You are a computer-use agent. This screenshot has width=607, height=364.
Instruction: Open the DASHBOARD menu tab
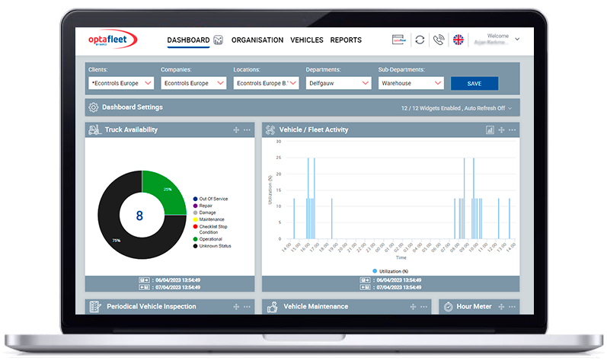pos(188,40)
